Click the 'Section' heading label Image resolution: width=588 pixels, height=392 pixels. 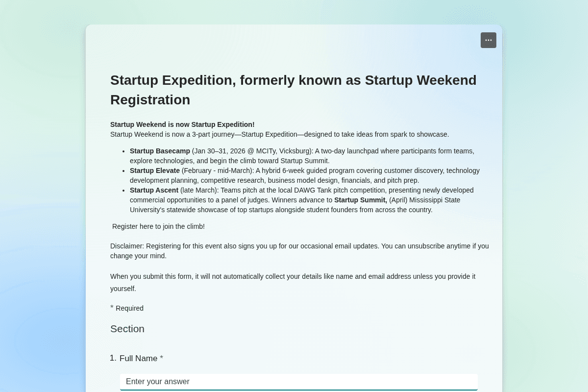(x=127, y=329)
